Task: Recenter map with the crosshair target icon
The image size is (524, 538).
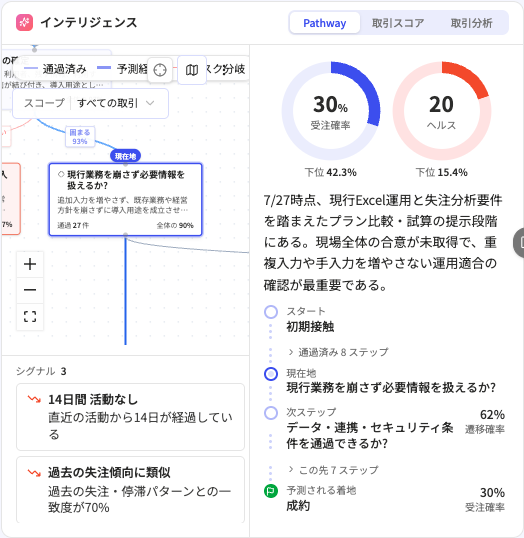Action: pyautogui.click(x=160, y=70)
